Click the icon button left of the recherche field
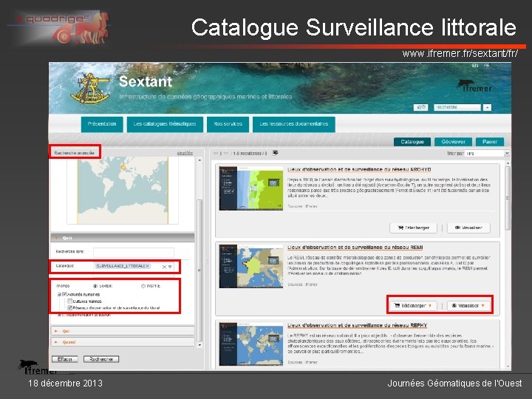The width and height of the screenshot is (532, 399). coord(420,107)
